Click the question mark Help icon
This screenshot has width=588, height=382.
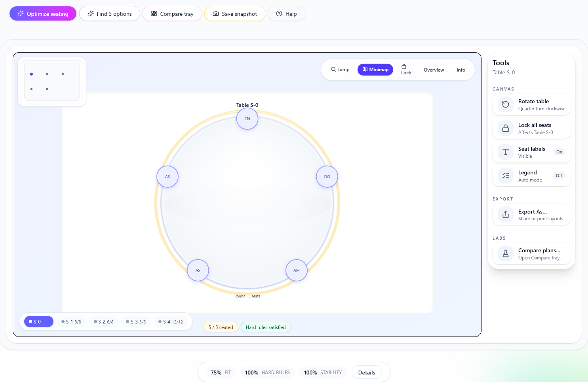click(279, 14)
